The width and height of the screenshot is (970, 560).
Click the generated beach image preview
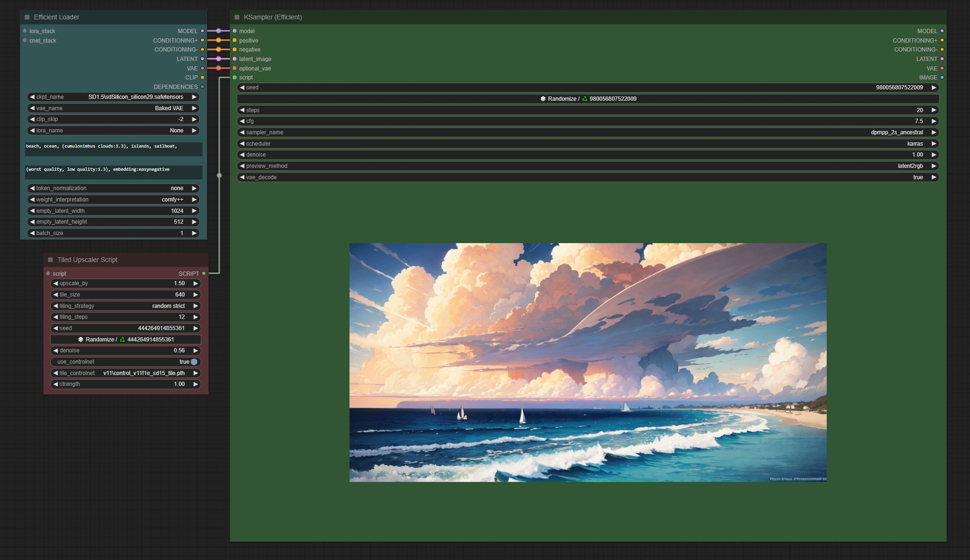tap(587, 362)
